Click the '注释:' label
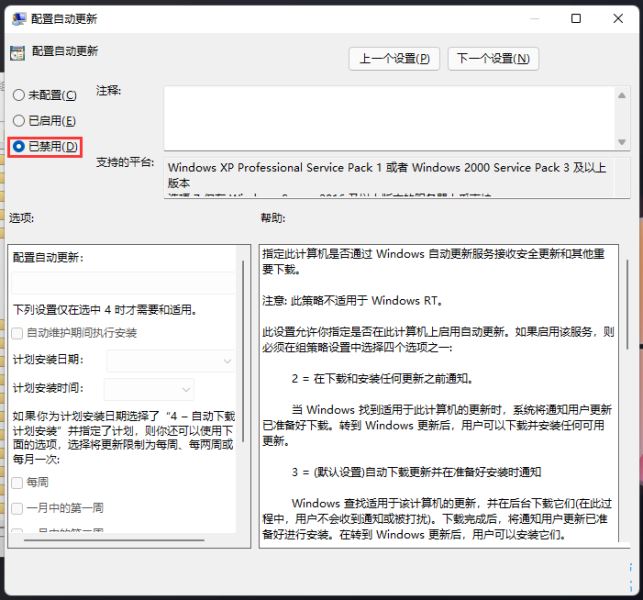Viewport: 643px width, 600px height. [x=109, y=90]
